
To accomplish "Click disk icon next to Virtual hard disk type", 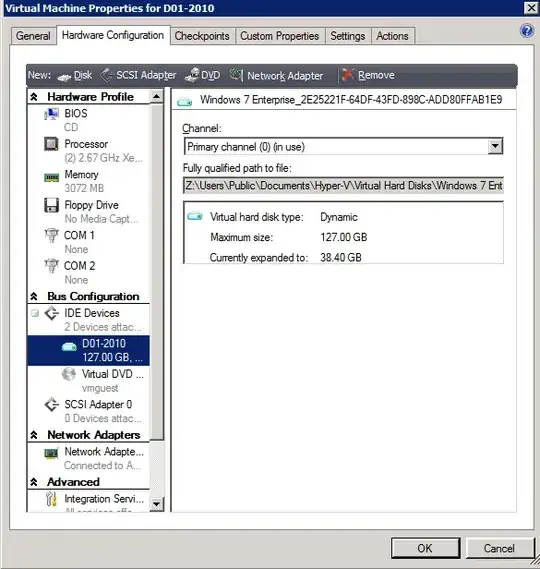I will click(195, 217).
